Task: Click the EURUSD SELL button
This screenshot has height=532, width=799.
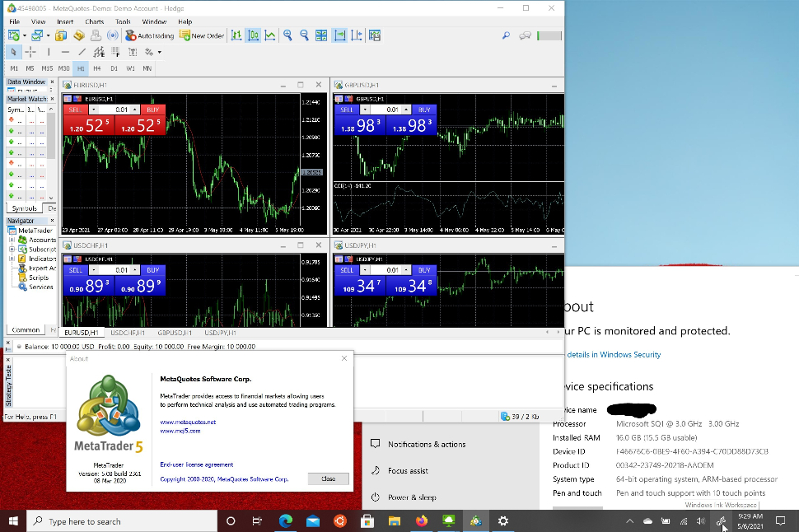Action: click(76, 110)
